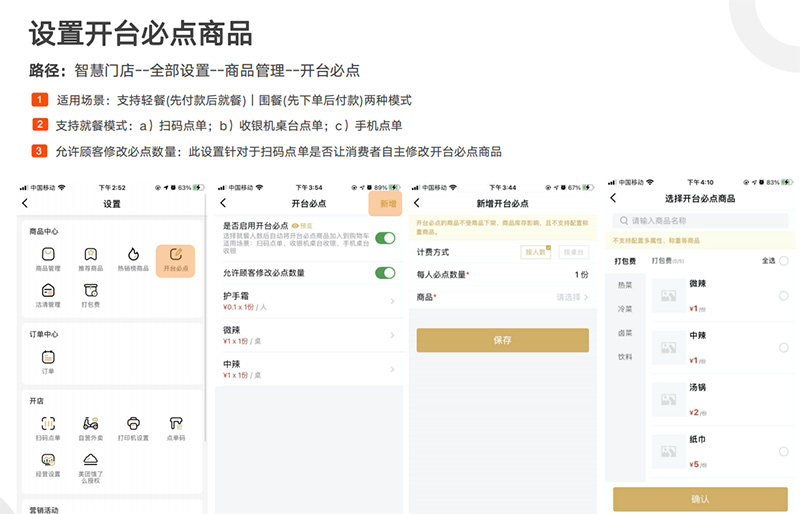Open the 开台必点 icon in 商品中心
Screen dimensions: 800x514
click(176, 260)
